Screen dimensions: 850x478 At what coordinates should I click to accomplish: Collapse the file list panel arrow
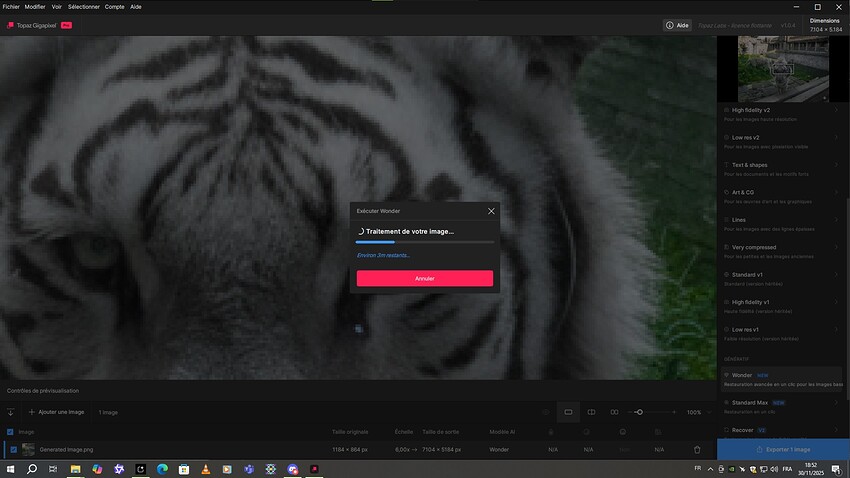pyautogui.click(x=10, y=412)
